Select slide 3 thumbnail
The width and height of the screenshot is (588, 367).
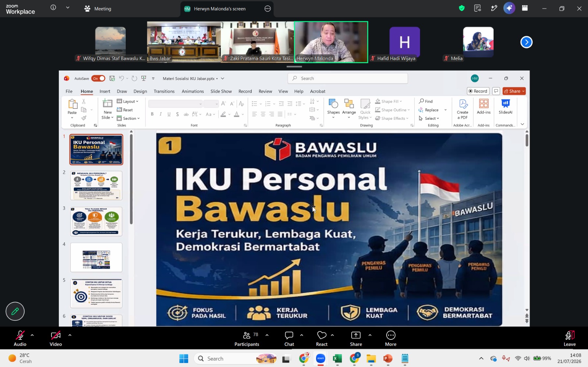pyautogui.click(x=96, y=221)
